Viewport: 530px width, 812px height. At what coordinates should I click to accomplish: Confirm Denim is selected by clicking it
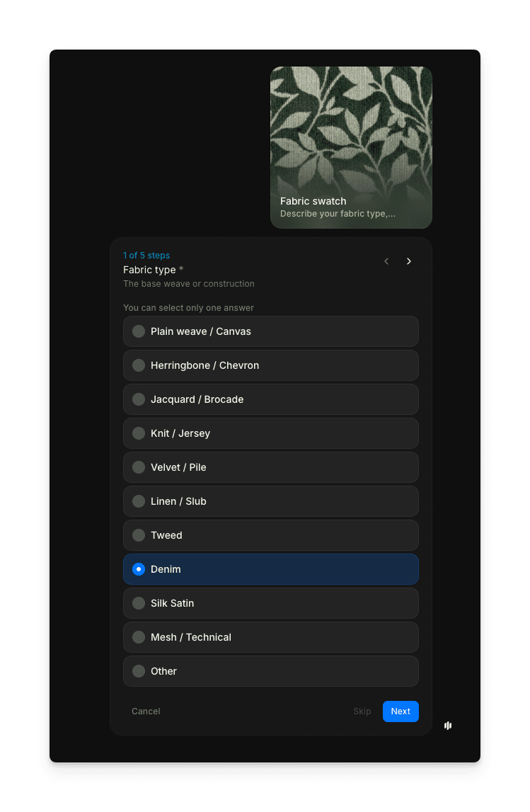point(271,569)
